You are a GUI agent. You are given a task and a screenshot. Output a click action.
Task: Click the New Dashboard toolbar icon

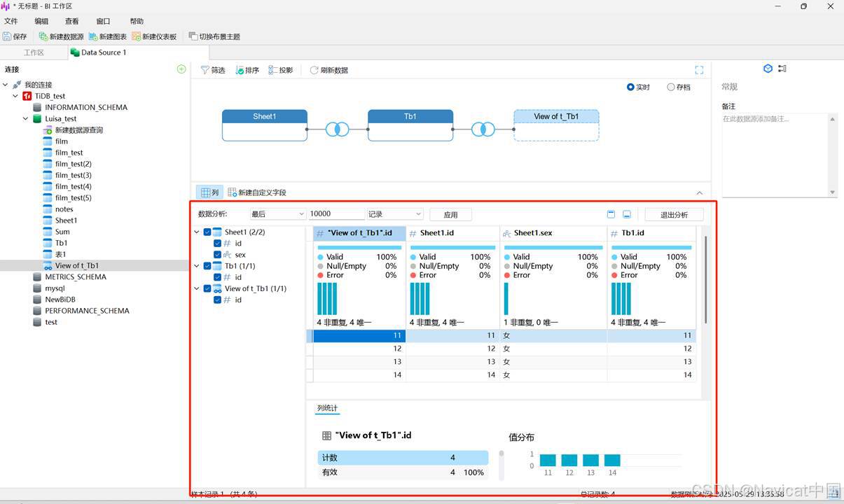pos(136,36)
